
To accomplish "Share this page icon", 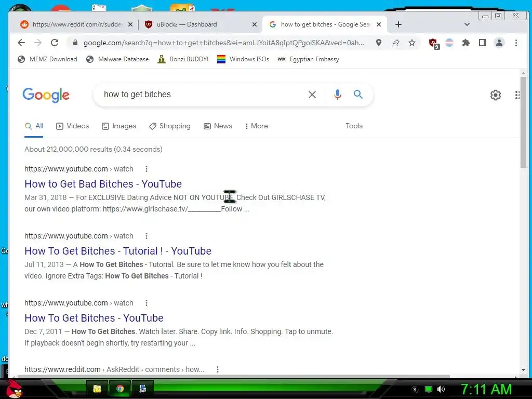I will [395, 43].
